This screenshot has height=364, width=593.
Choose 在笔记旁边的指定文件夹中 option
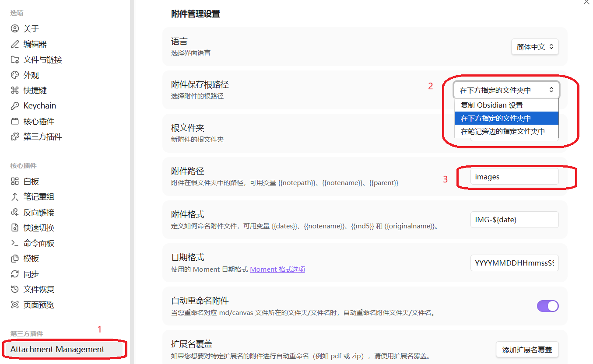click(x=506, y=131)
